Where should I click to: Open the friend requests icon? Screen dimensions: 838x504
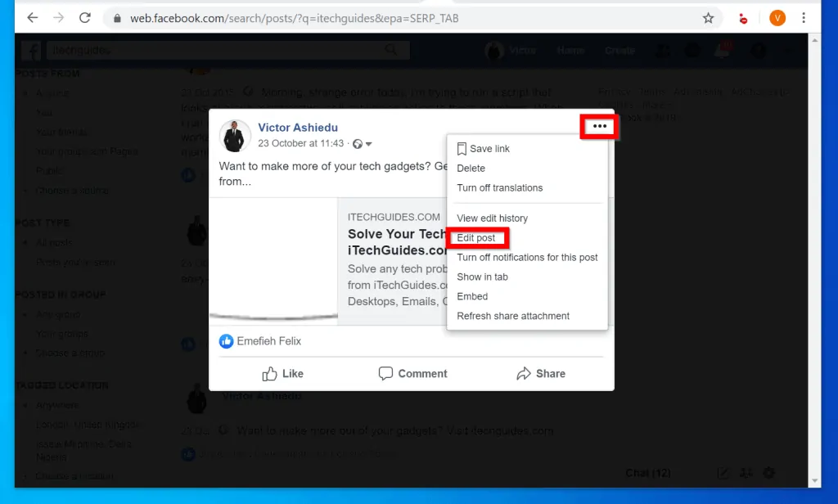663,50
